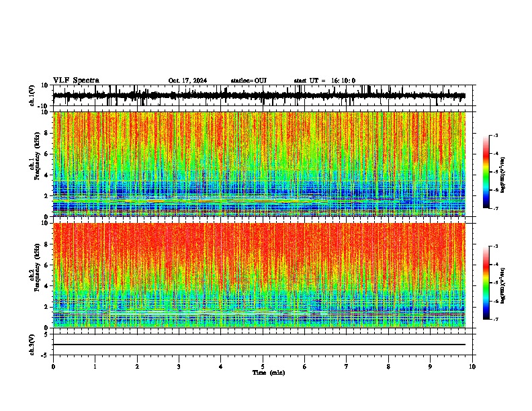Click the "6" kHz tick on ch.2 frequency axis
This screenshot has width=532, height=411.
[x=47, y=265]
